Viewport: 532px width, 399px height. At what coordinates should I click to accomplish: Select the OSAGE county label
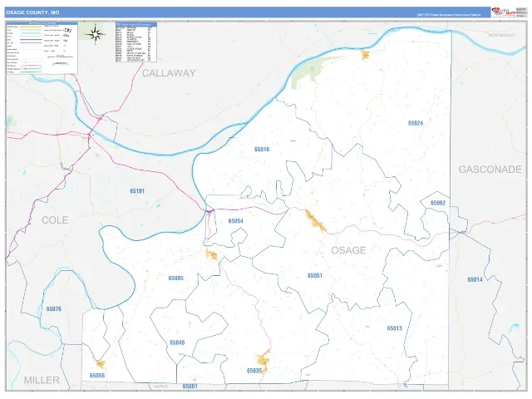point(348,250)
